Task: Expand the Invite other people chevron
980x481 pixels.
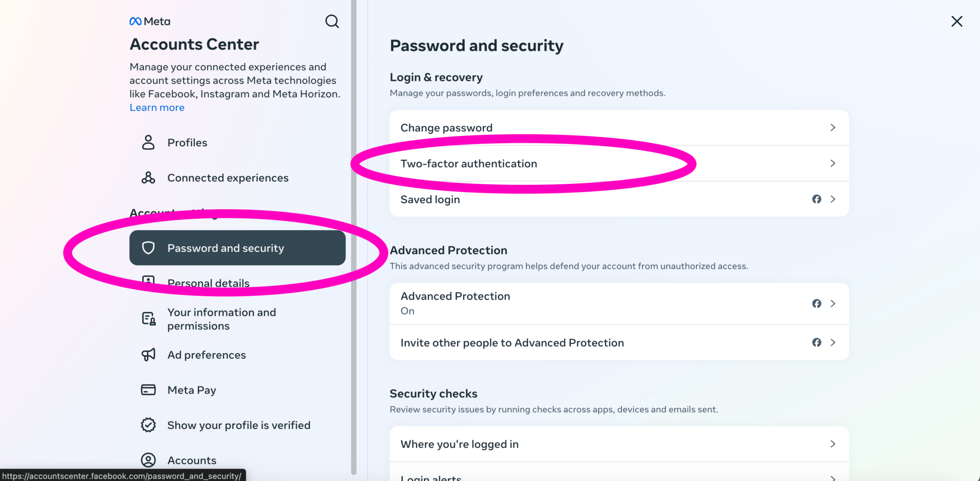Action: 833,342
